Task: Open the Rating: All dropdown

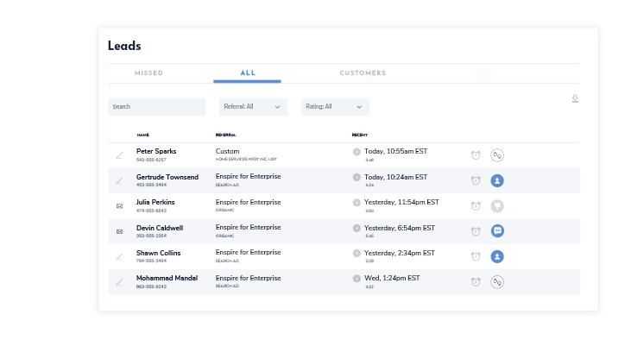Action: click(x=335, y=107)
